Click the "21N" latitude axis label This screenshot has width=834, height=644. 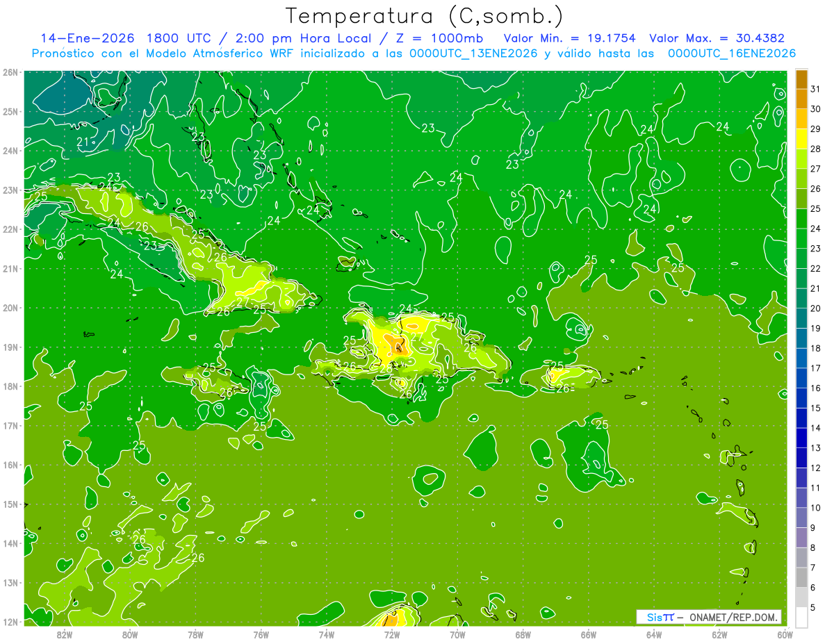10,268
